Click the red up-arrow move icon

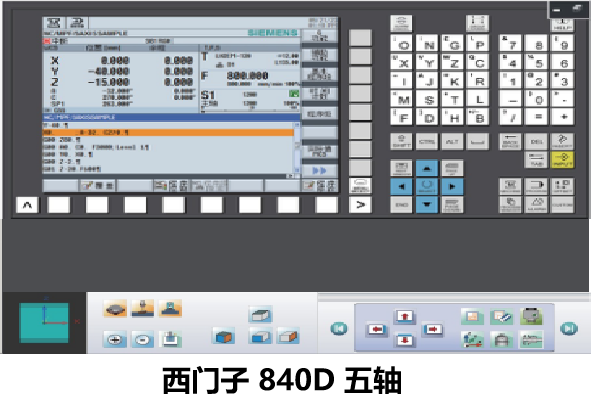coord(405,316)
